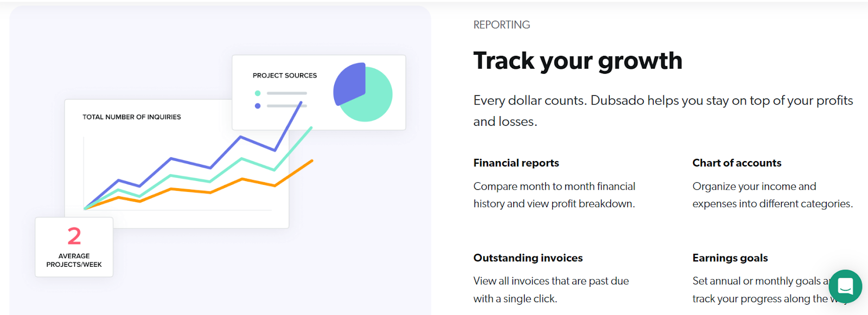This screenshot has width=868, height=315.
Task: Open the Financial reports heading
Action: tap(516, 163)
